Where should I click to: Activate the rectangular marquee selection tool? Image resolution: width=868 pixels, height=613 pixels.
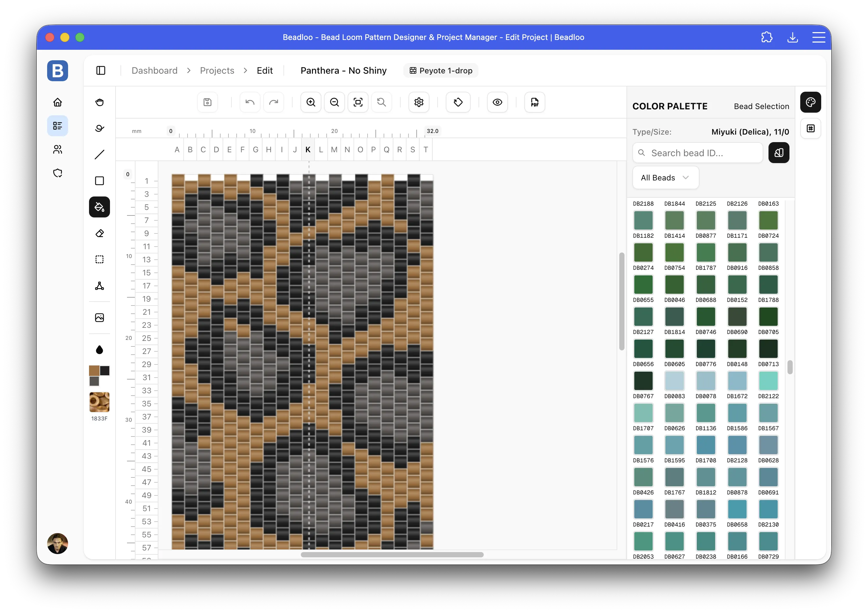click(99, 259)
